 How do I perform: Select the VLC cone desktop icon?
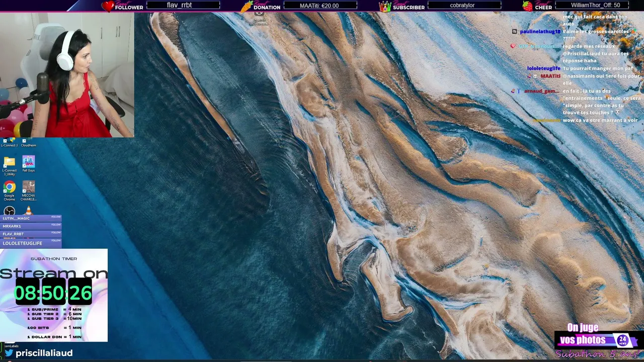[x=28, y=211]
